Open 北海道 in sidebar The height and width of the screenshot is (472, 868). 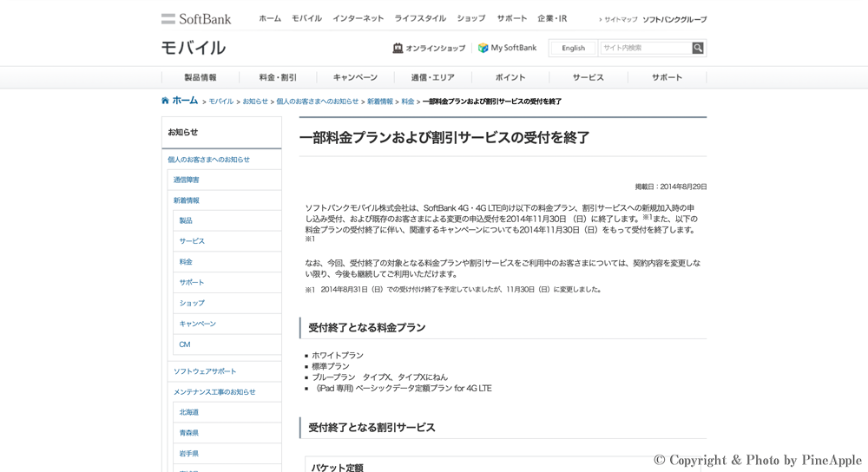point(188,412)
